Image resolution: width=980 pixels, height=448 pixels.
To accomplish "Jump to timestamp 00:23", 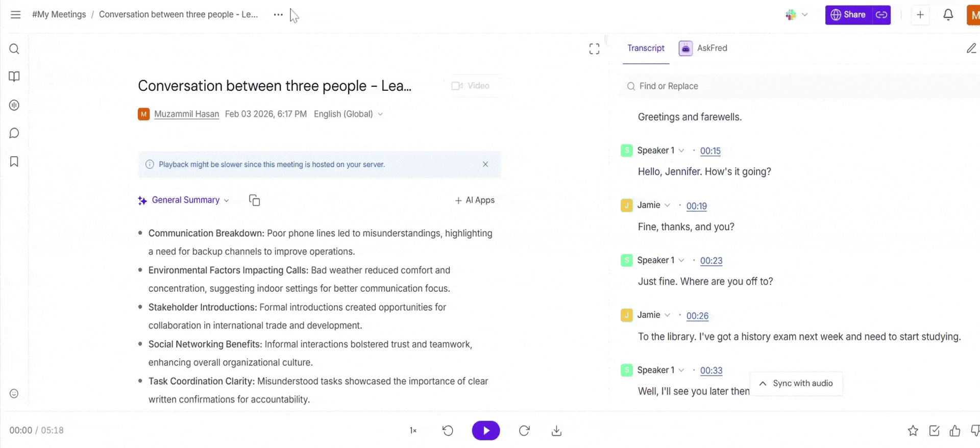I will [x=711, y=261].
